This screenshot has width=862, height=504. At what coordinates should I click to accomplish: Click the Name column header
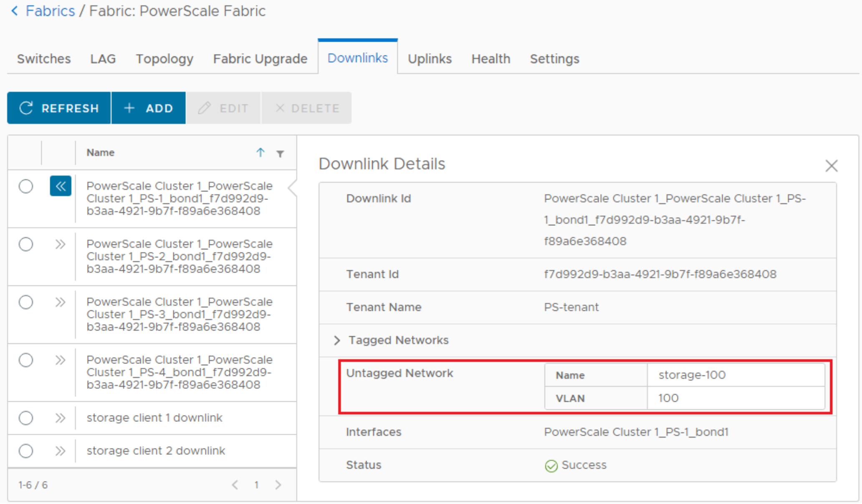click(100, 153)
